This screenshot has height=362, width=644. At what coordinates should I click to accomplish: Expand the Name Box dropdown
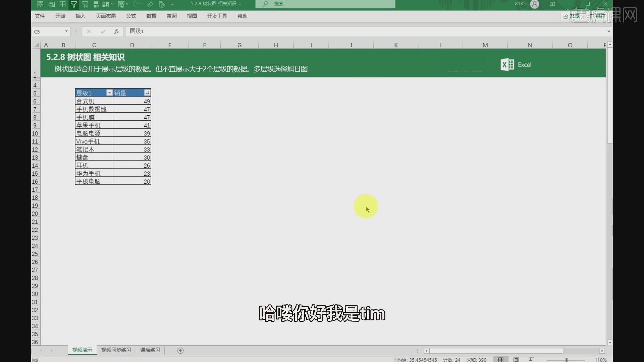click(66, 31)
